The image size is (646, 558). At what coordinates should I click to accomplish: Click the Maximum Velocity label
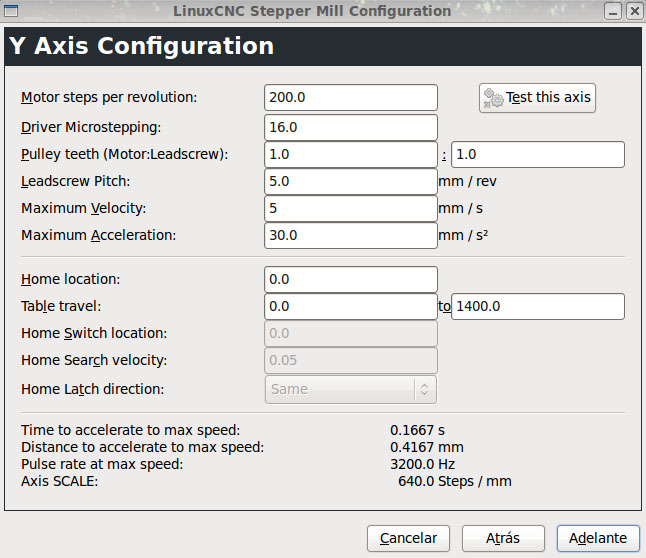[x=84, y=209]
